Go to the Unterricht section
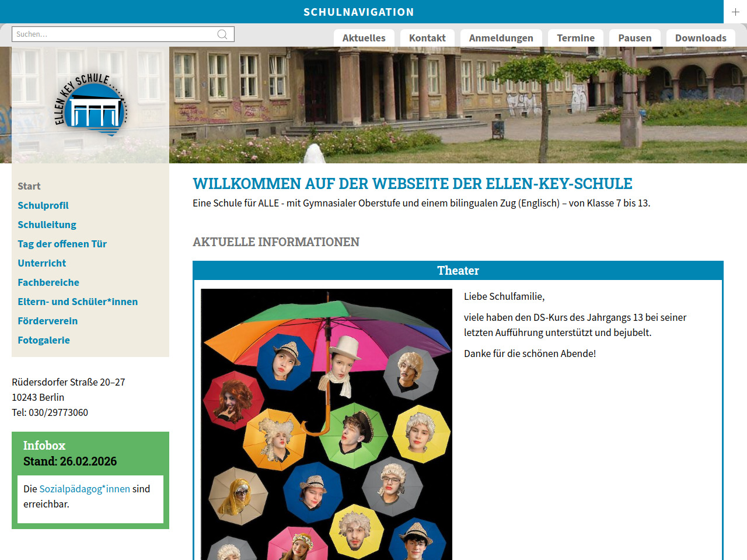The image size is (747, 560). coord(41,263)
